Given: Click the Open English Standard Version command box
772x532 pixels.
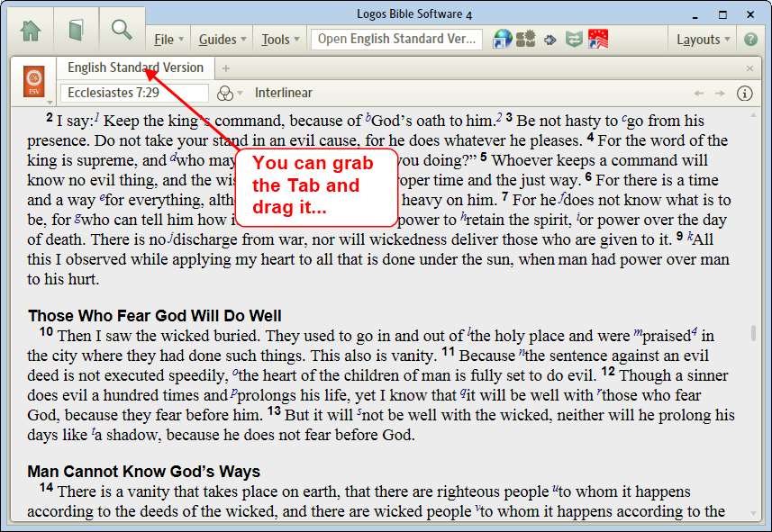Looking at the screenshot, I should (396, 39).
